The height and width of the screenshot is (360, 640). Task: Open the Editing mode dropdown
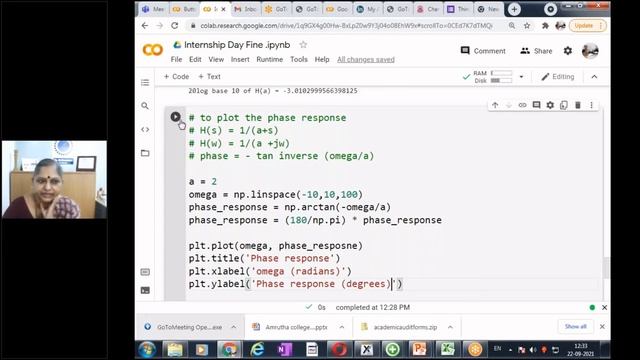pyautogui.click(x=558, y=77)
